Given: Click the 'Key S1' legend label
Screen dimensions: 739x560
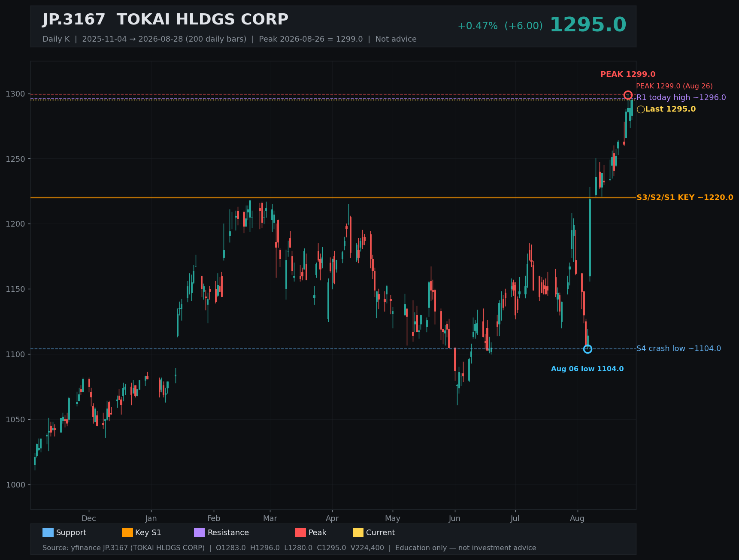Looking at the screenshot, I should point(148,533).
